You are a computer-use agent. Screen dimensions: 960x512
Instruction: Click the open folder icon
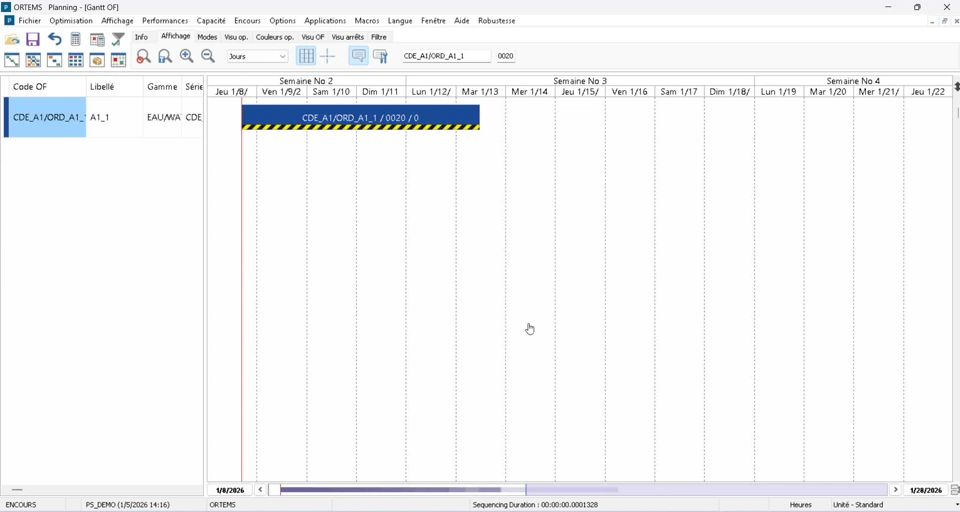point(12,40)
